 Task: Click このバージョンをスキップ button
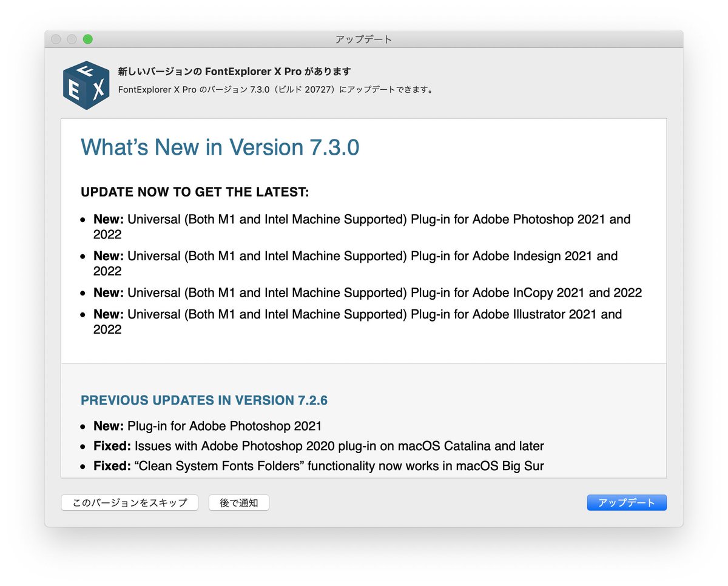(130, 503)
